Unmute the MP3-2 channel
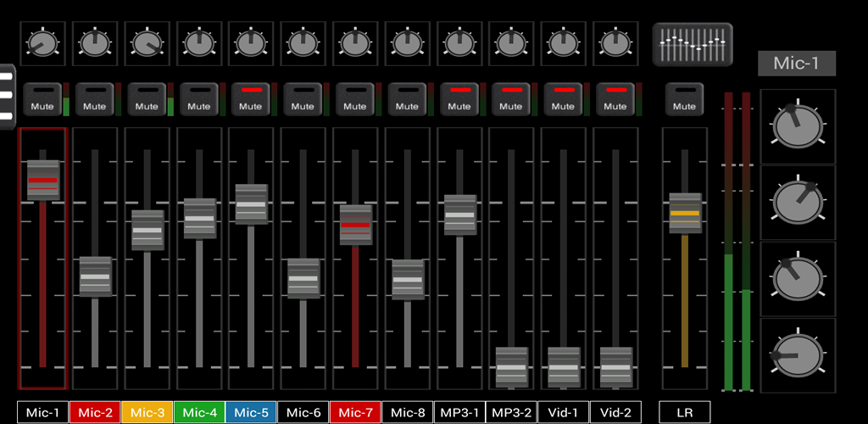 tap(510, 99)
